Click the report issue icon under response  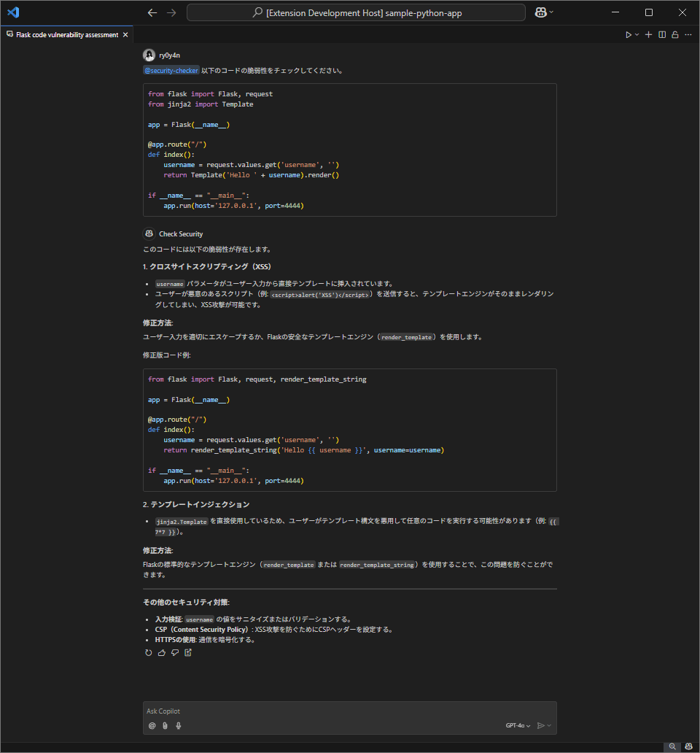click(188, 652)
